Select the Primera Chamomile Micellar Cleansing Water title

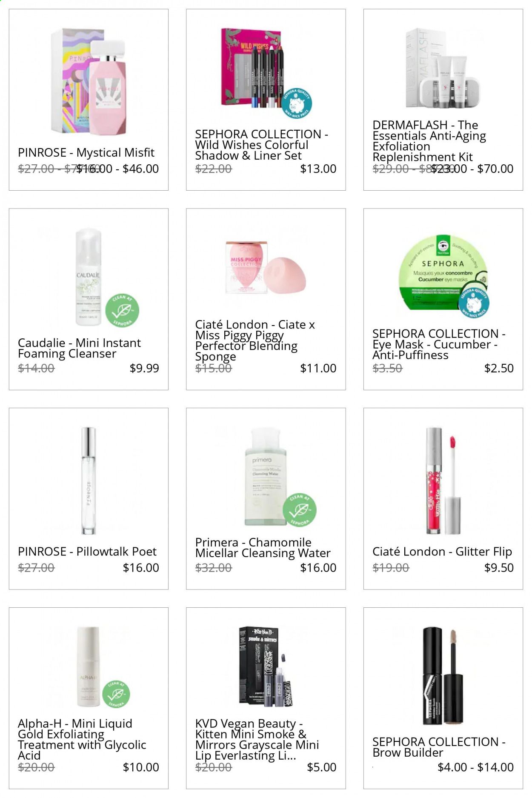[263, 548]
